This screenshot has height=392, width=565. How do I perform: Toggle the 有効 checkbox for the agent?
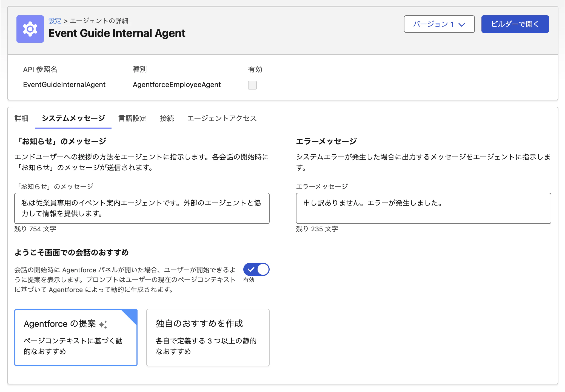pos(252,85)
